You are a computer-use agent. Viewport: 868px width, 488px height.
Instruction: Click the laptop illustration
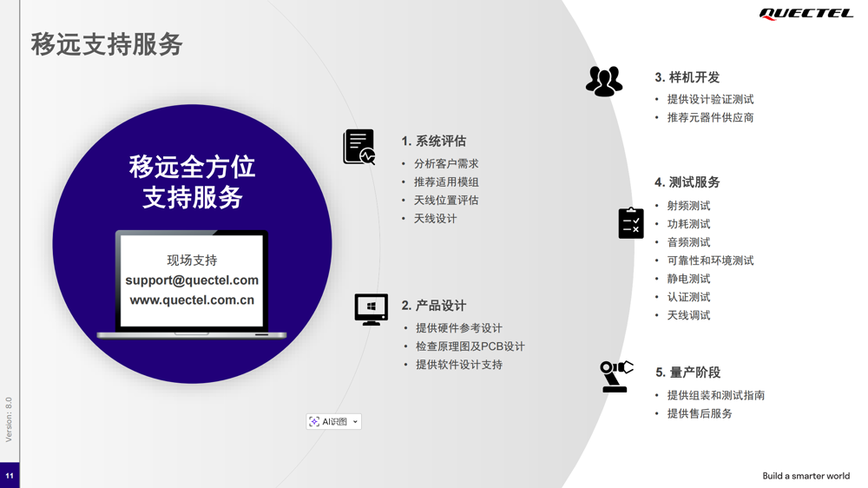(192, 284)
